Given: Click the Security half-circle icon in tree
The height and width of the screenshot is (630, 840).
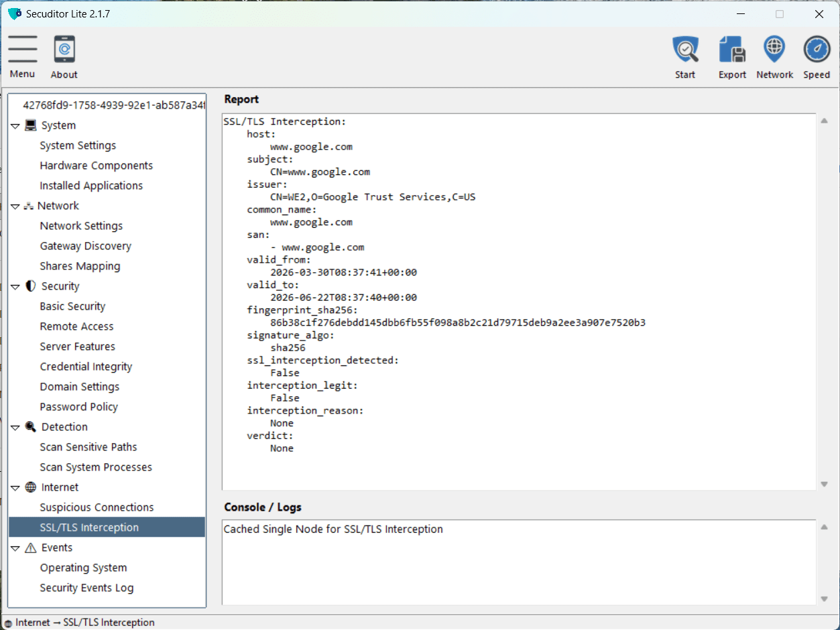Looking at the screenshot, I should pyautogui.click(x=31, y=286).
